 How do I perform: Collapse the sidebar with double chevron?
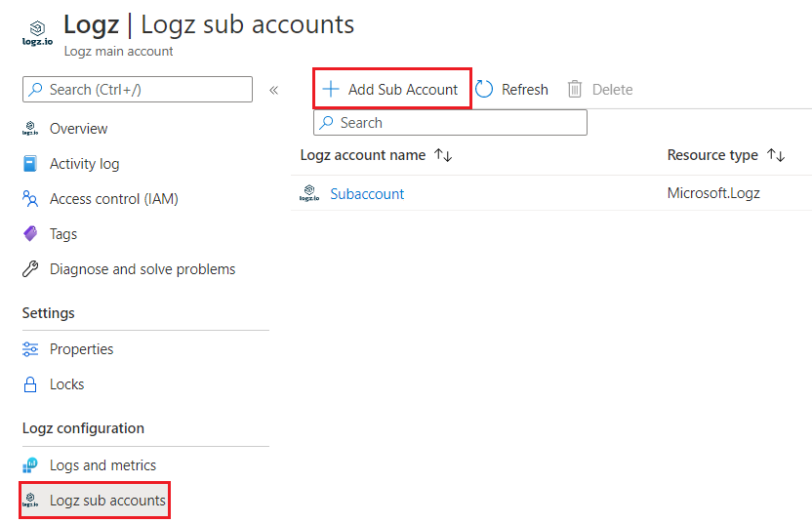[x=273, y=90]
